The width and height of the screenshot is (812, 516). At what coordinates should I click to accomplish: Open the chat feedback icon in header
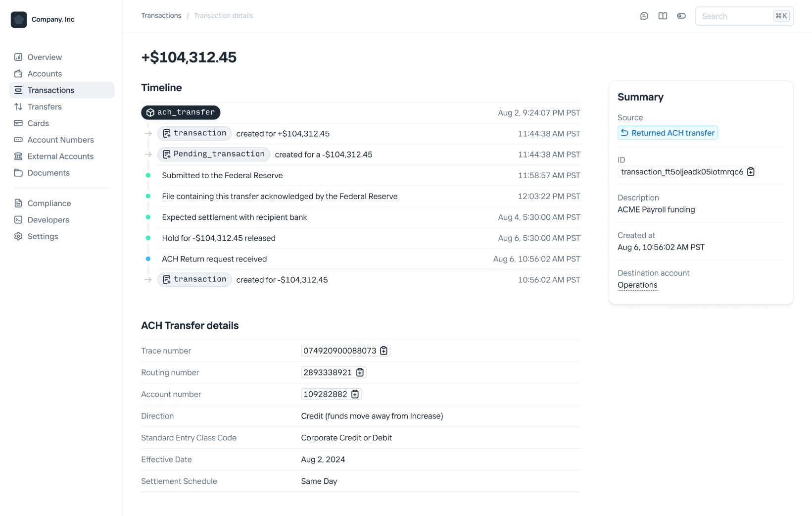644,16
